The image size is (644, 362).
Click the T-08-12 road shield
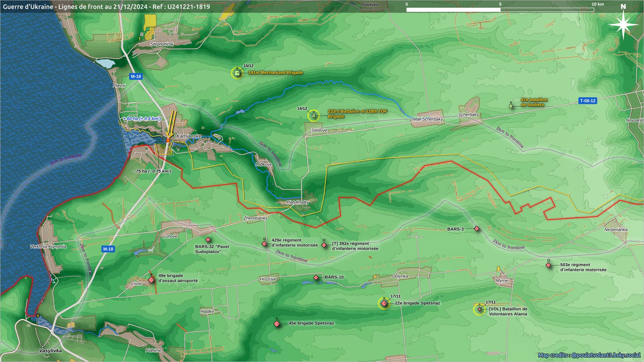tap(588, 101)
